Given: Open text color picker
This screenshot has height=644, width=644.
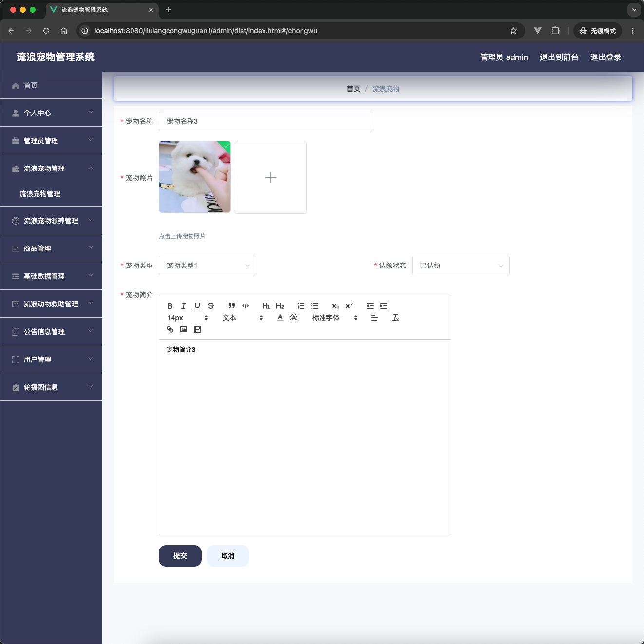Looking at the screenshot, I should [280, 318].
